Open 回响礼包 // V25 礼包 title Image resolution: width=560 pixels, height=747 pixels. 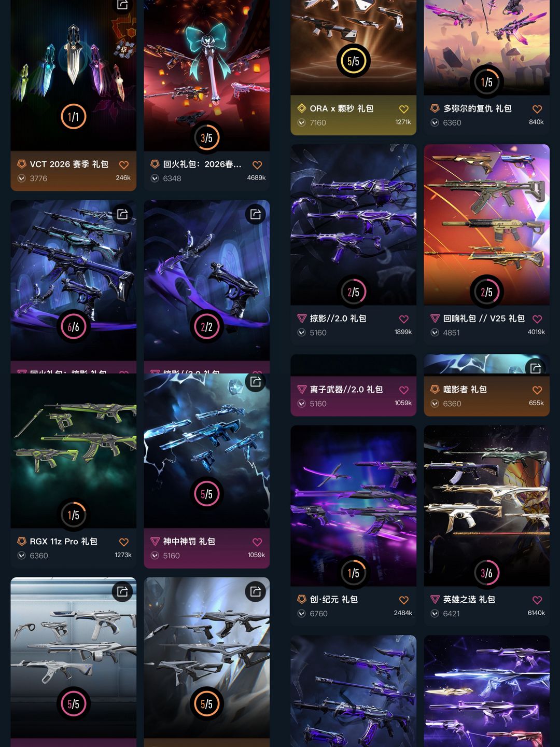484,319
